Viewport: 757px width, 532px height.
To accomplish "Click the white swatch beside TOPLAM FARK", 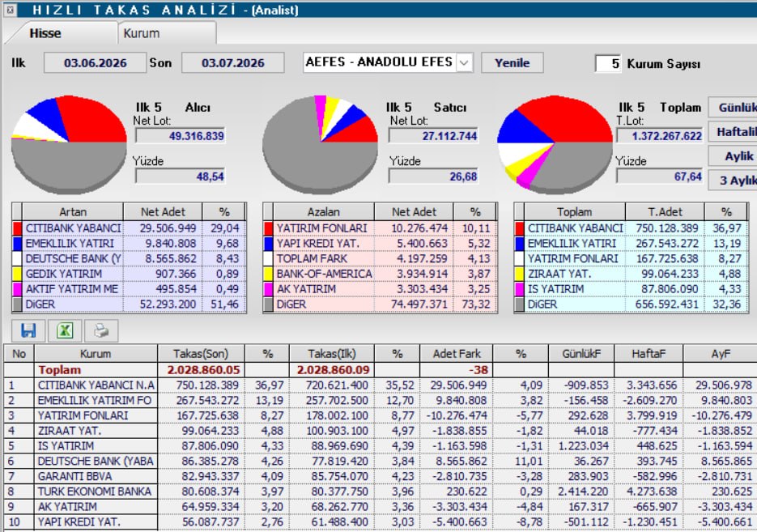I will (269, 258).
